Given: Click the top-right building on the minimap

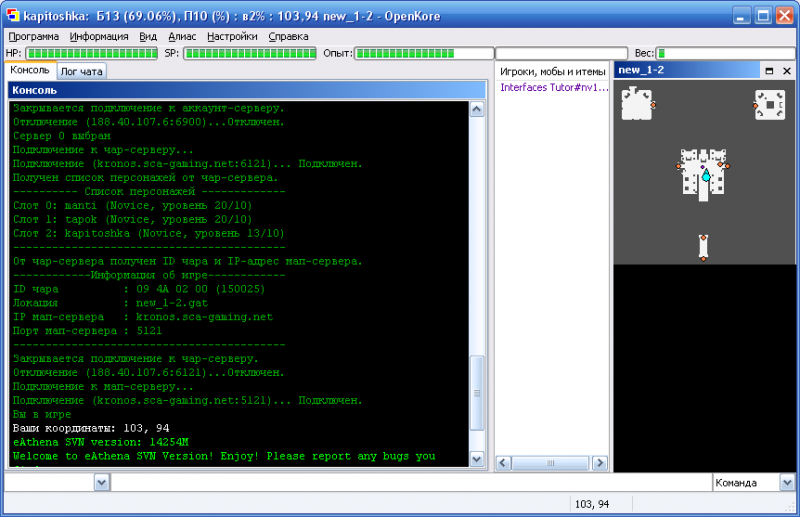Looking at the screenshot, I should coord(770,105).
